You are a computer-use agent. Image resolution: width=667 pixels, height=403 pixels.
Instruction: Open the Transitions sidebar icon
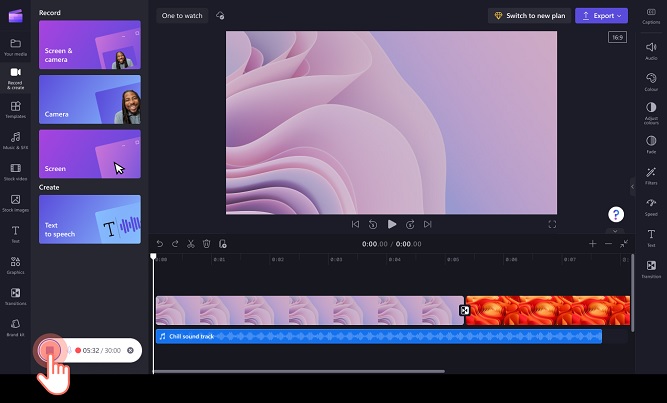point(15,296)
